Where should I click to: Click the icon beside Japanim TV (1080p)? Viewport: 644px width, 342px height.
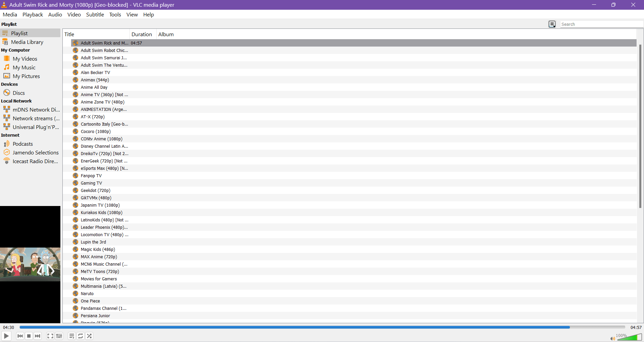[75, 205]
